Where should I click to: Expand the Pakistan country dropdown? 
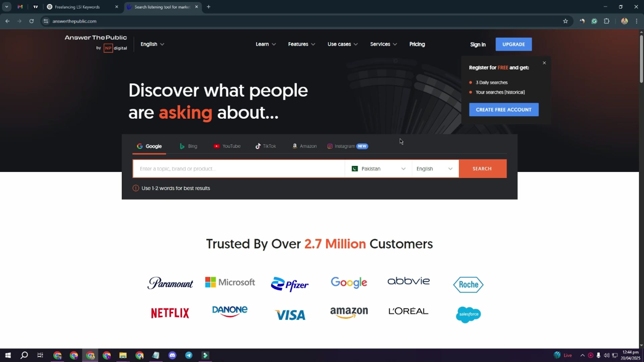click(x=378, y=169)
